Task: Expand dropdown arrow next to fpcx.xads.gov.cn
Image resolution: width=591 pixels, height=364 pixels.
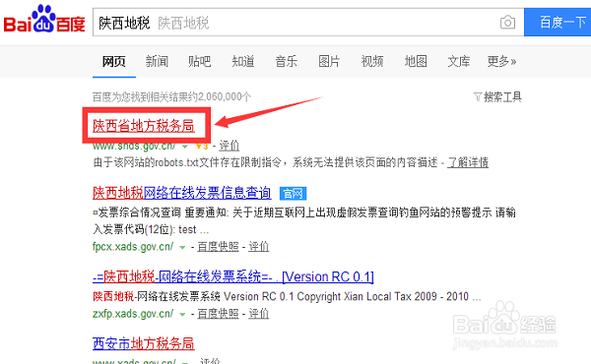Action: pyautogui.click(x=182, y=247)
